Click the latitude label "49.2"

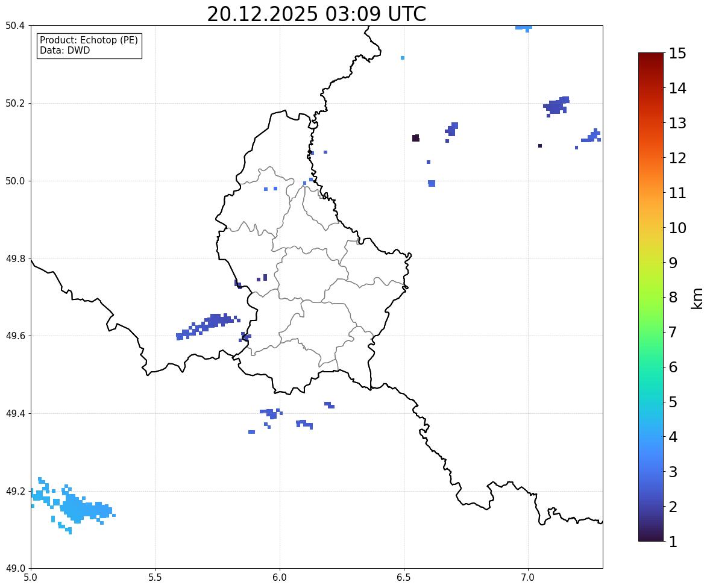click(x=15, y=491)
